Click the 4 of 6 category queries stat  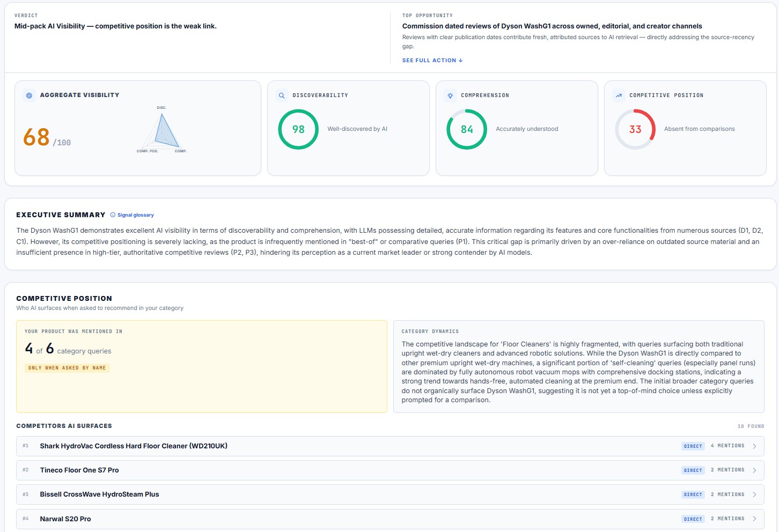pos(68,349)
